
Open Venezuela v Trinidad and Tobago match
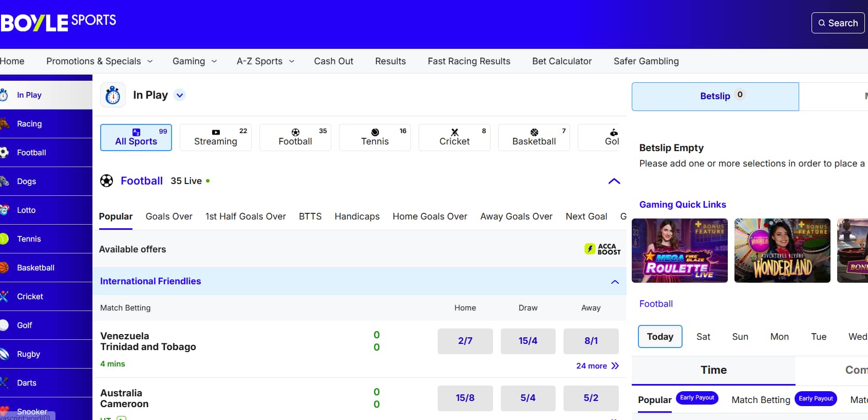(x=148, y=341)
